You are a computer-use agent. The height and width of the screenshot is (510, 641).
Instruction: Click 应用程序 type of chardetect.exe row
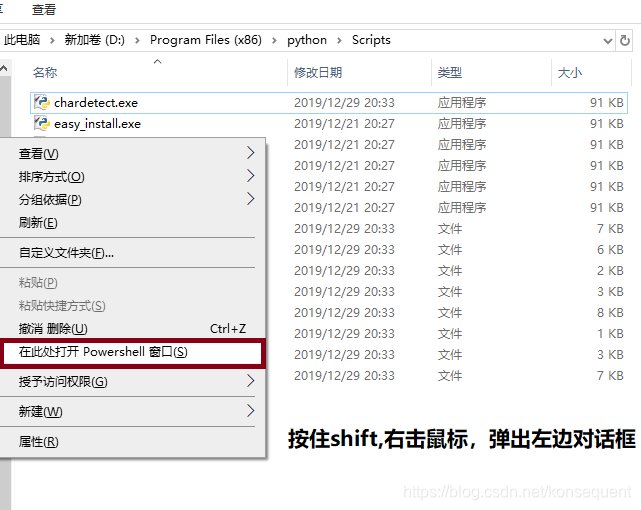pyautogui.click(x=462, y=103)
